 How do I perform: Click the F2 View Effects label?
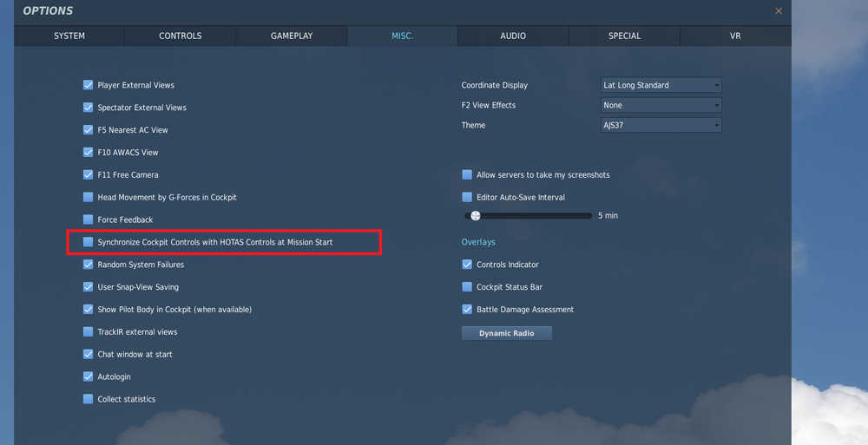point(488,105)
